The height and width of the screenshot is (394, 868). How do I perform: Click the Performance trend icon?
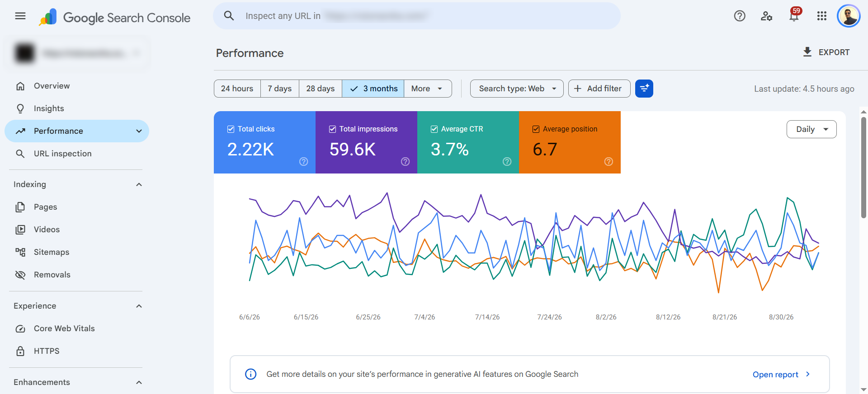[x=20, y=131]
